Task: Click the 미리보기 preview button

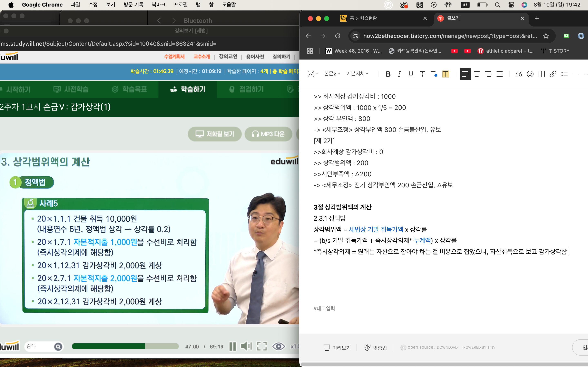Action: [x=337, y=348]
